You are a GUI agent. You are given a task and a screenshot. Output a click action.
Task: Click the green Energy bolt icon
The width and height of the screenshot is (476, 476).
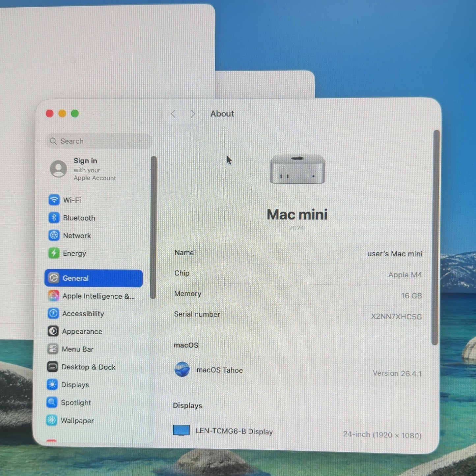(54, 253)
